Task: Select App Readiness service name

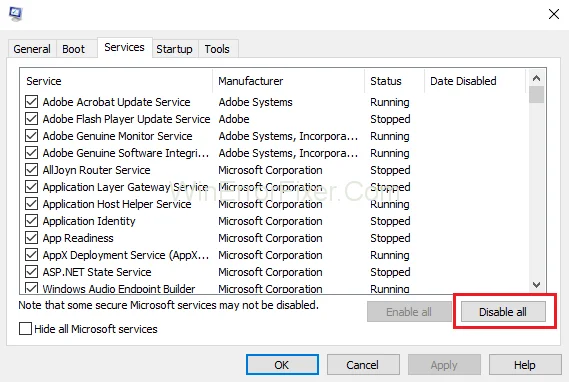Action: 78,238
